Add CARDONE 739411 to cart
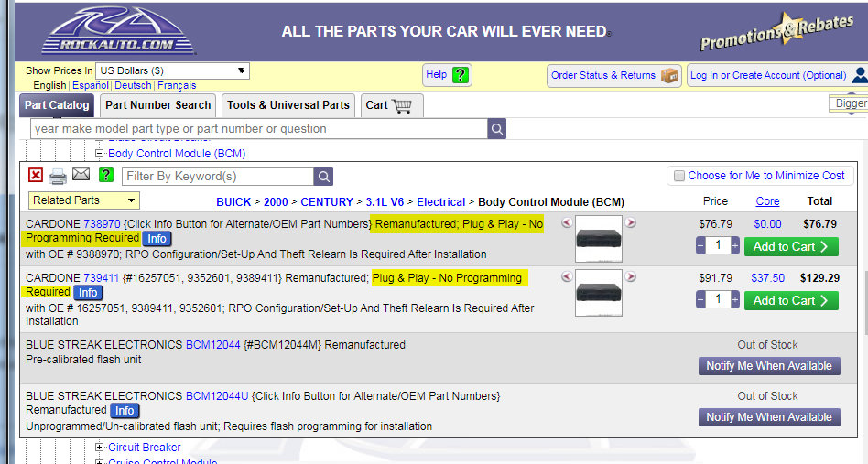The width and height of the screenshot is (868, 464). click(x=790, y=300)
